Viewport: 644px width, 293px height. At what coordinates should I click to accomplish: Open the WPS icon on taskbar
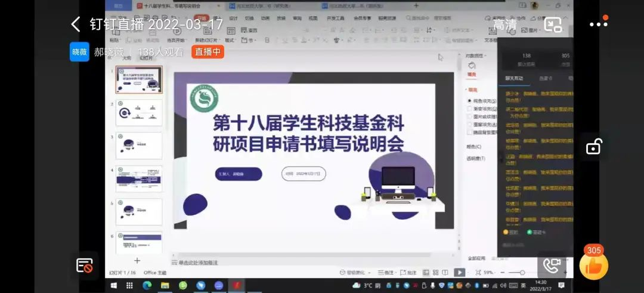tap(236, 285)
